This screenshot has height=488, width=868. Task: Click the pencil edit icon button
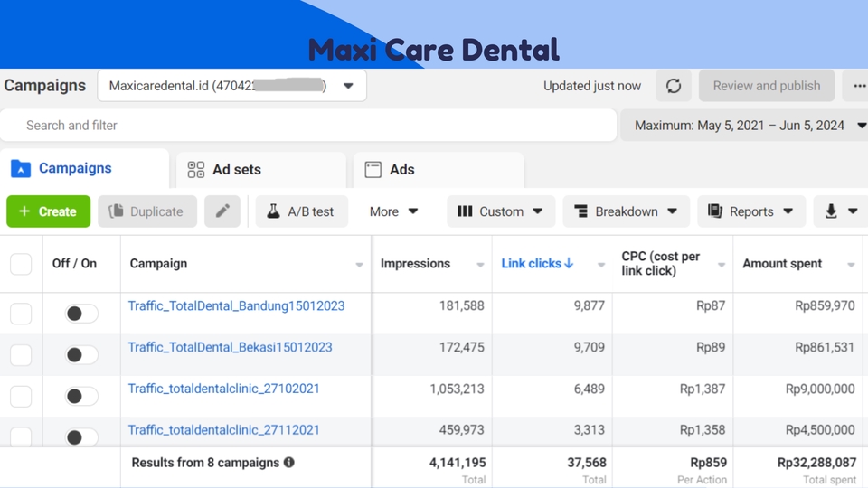click(222, 211)
